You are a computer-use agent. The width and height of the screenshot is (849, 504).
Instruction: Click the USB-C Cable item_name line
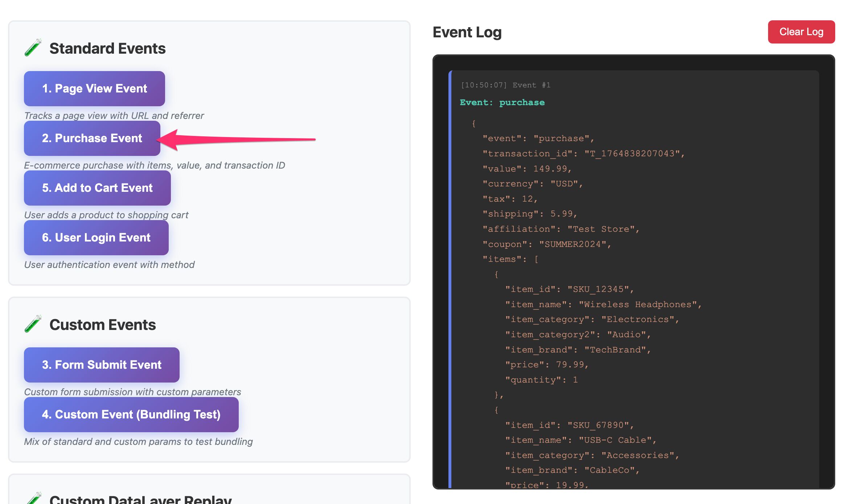click(x=581, y=440)
